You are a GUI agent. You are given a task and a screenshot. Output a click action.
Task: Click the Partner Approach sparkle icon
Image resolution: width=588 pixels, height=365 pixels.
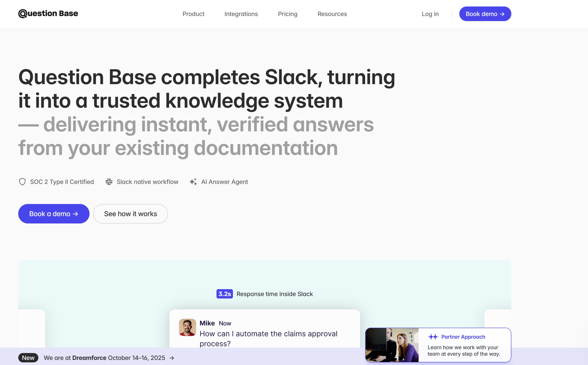(433, 337)
